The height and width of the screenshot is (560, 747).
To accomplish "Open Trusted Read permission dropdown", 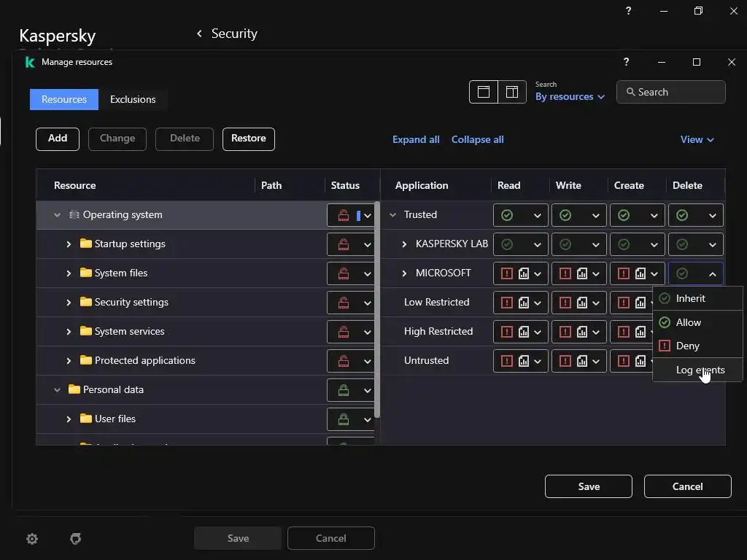I will coord(538,216).
